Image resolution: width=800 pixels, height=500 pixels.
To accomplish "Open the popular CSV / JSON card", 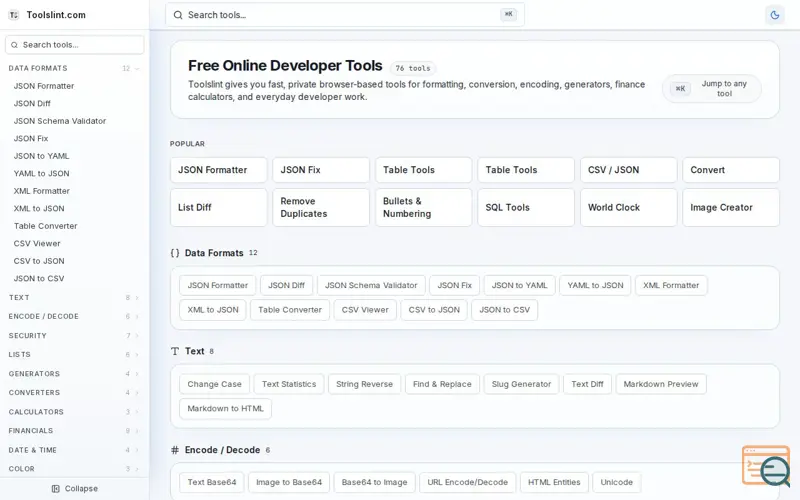I will point(629,170).
